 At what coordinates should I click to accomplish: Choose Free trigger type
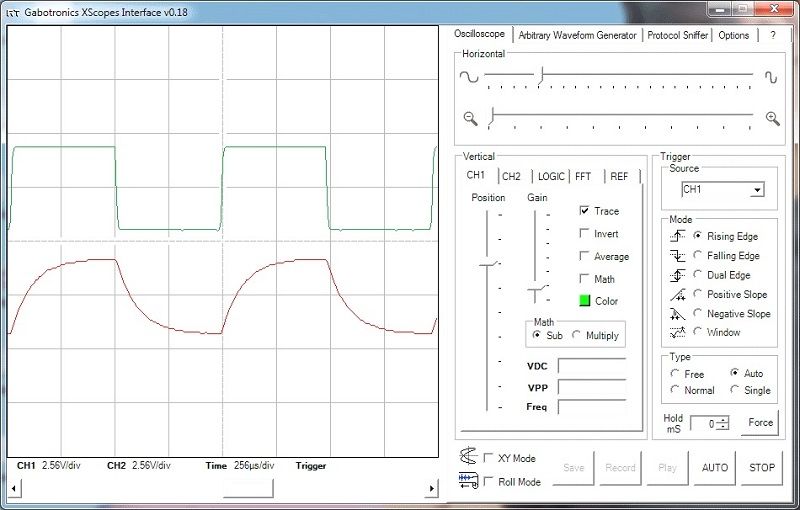click(x=674, y=373)
